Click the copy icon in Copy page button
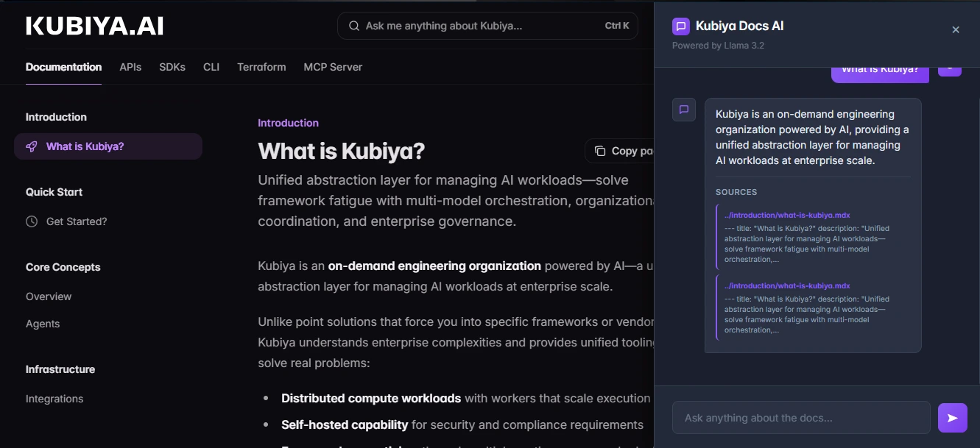 tap(600, 151)
